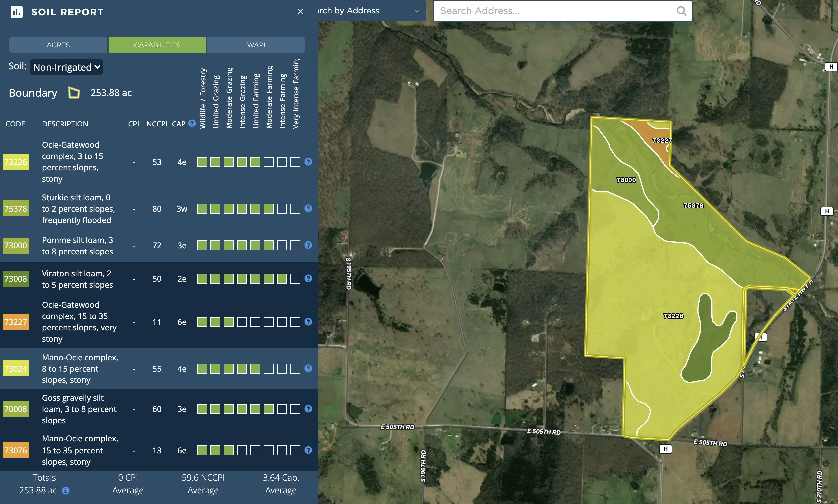Open the Non-Irrigated soil dropdown

[x=67, y=67]
